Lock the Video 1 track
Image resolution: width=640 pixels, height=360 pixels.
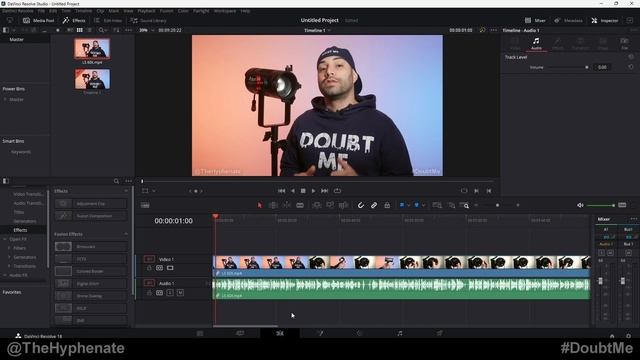point(149,268)
